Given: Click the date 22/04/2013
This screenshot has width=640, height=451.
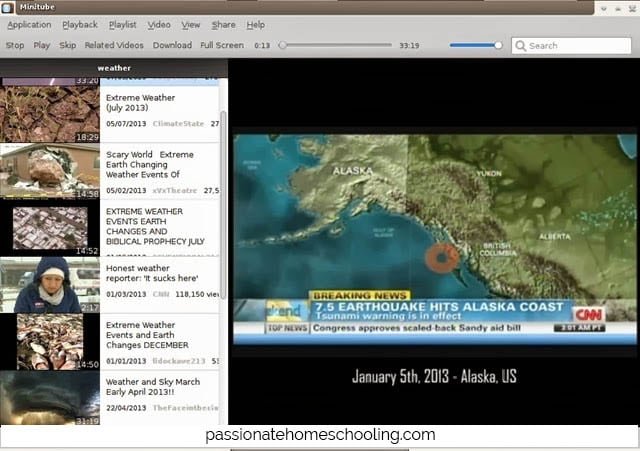Looking at the screenshot, I should pos(126,408).
